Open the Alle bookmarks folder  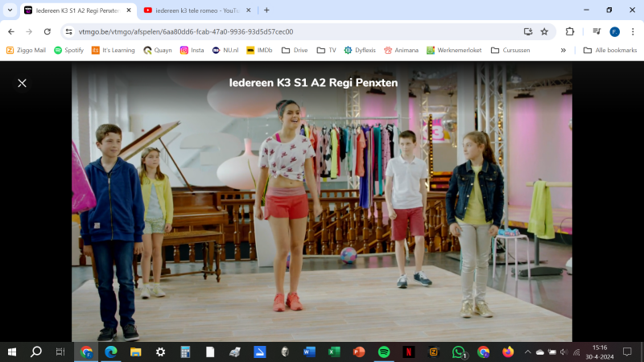pyautogui.click(x=609, y=50)
